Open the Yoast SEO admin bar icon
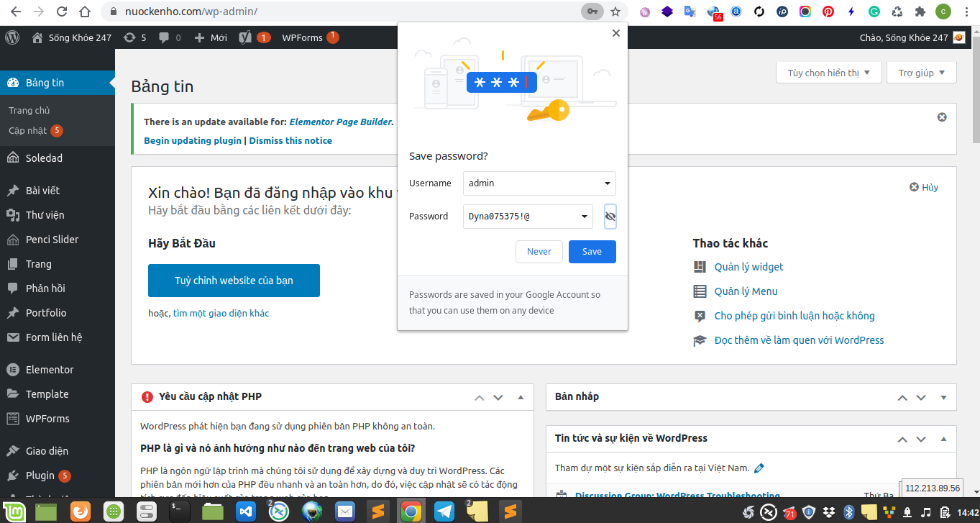 click(255, 37)
